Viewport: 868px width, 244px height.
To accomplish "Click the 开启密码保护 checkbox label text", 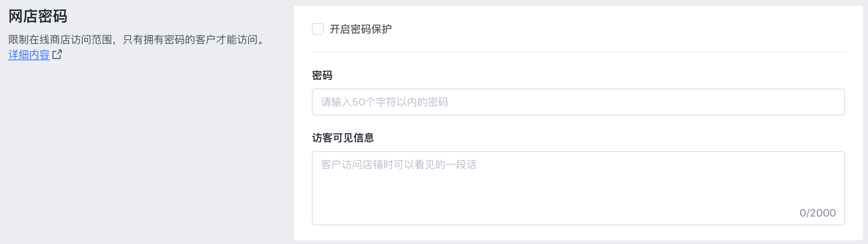I will coord(360,29).
